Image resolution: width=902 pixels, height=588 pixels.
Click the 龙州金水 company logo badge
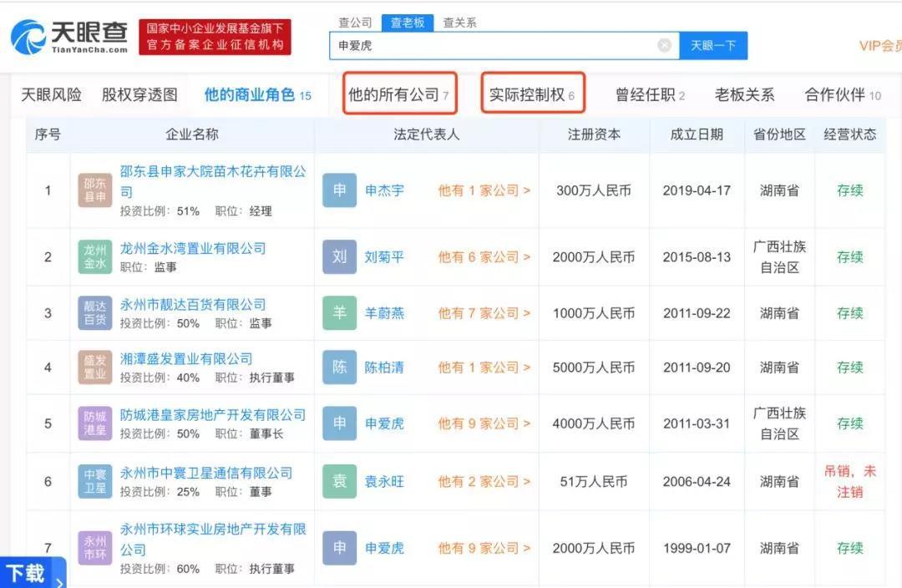94,256
